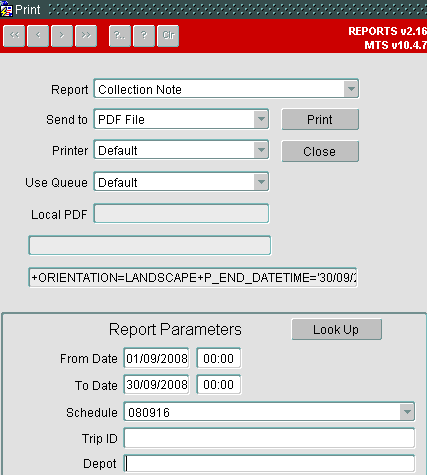The image size is (427, 475).
Task: Click the next record > button
Action: pyautogui.click(x=62, y=36)
